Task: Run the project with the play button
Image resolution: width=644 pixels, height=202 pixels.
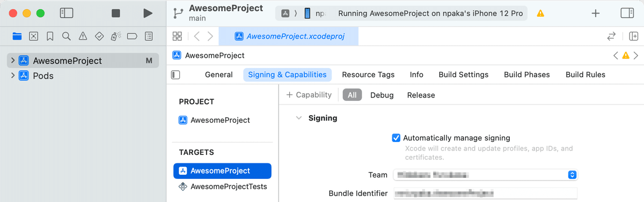Action: pyautogui.click(x=148, y=13)
